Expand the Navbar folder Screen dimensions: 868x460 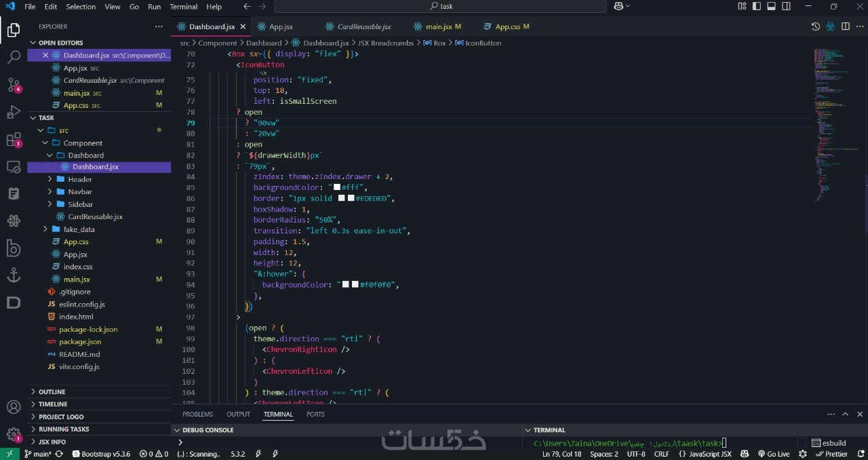[x=99, y=191]
